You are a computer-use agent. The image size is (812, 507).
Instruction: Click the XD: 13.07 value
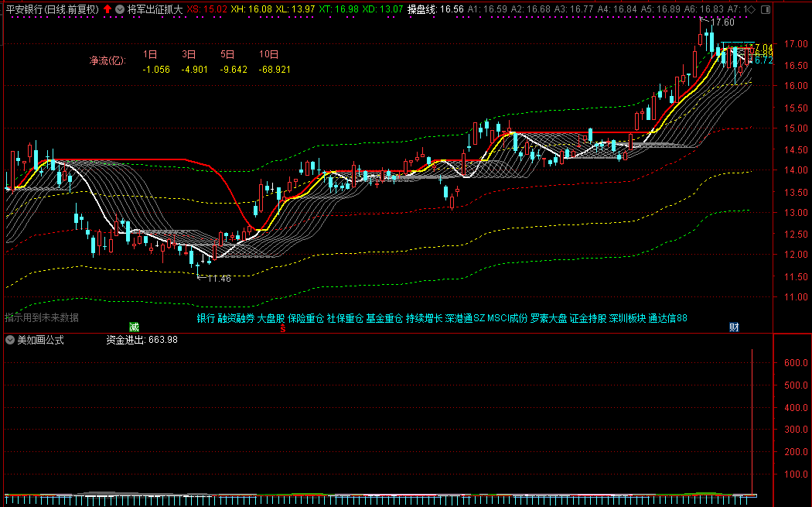[x=383, y=9]
